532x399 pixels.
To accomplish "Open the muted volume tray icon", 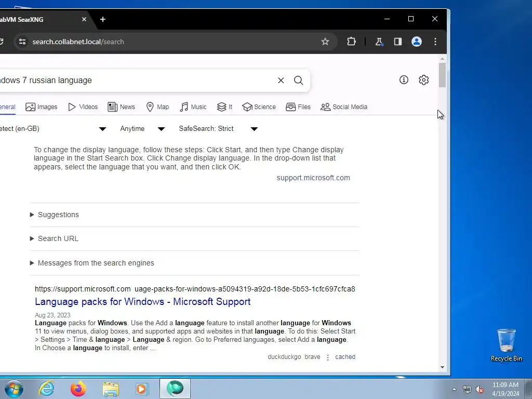I will pyautogui.click(x=480, y=390).
